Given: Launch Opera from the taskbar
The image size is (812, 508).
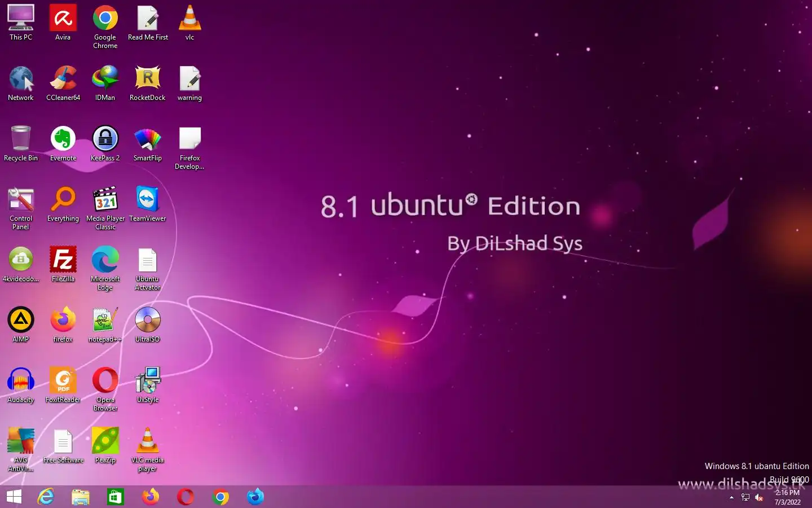Looking at the screenshot, I should pyautogui.click(x=186, y=497).
